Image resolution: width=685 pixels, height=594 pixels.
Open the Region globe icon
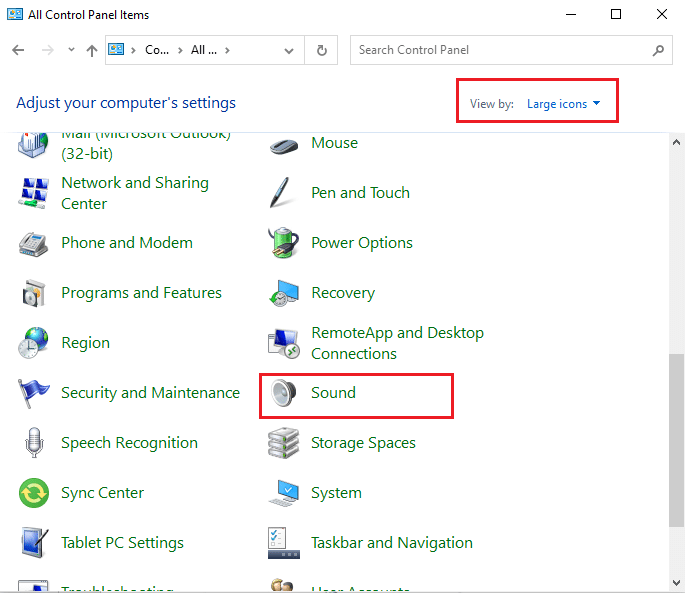34,343
